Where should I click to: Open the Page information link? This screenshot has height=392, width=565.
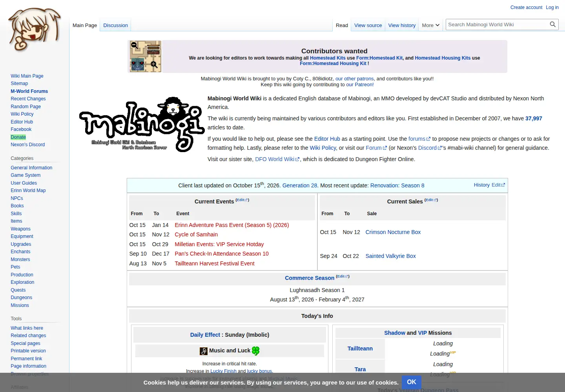pyautogui.click(x=29, y=366)
